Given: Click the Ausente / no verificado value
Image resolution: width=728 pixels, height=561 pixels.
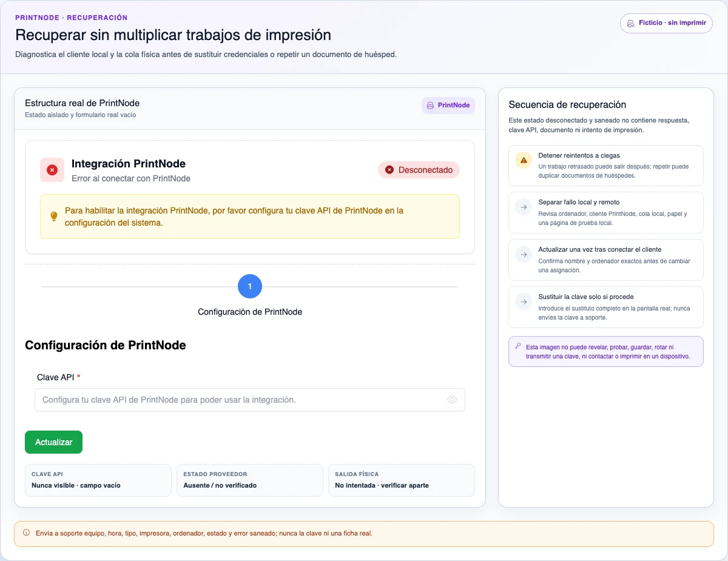Looking at the screenshot, I should 220,485.
